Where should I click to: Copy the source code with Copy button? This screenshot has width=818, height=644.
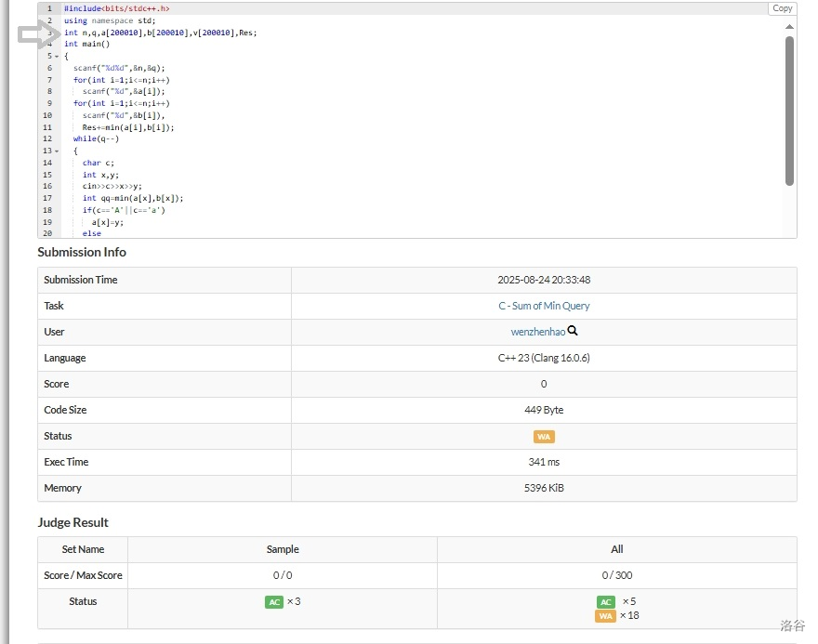[782, 8]
